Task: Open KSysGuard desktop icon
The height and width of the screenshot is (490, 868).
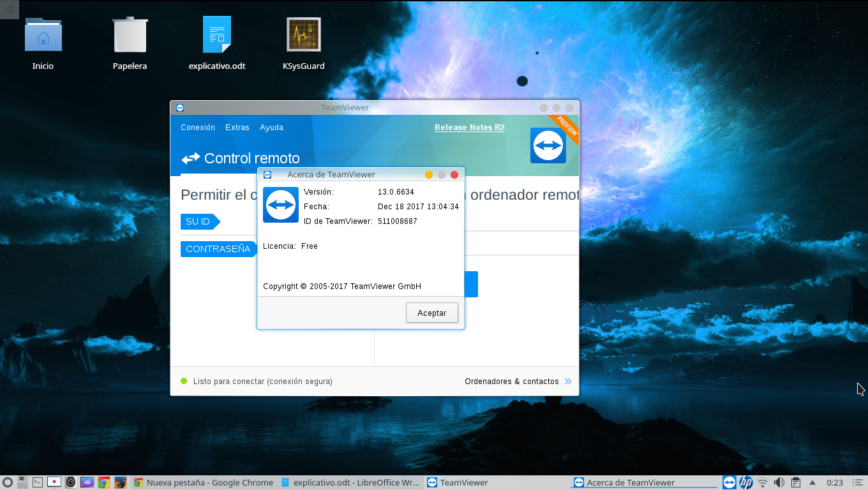Action: click(x=304, y=43)
